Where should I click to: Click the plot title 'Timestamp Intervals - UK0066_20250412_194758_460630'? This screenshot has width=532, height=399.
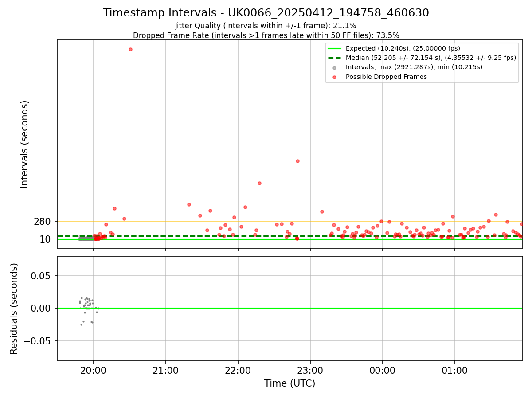[266, 13]
